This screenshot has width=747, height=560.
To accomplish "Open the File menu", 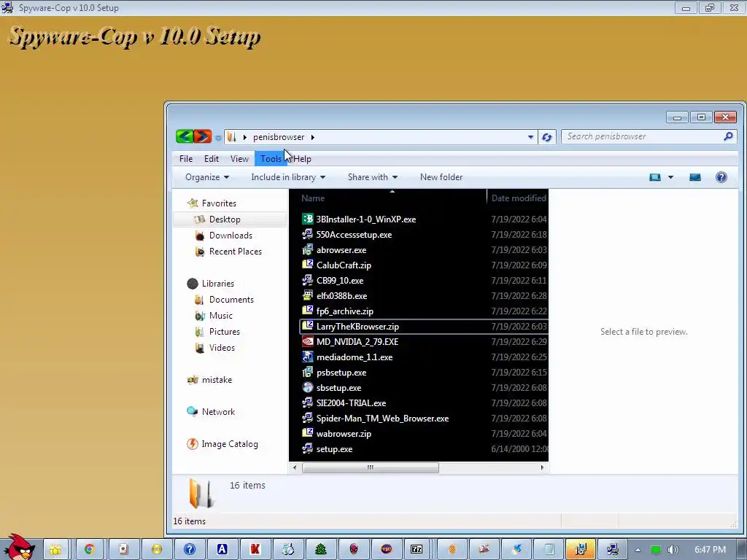I will pos(186,159).
